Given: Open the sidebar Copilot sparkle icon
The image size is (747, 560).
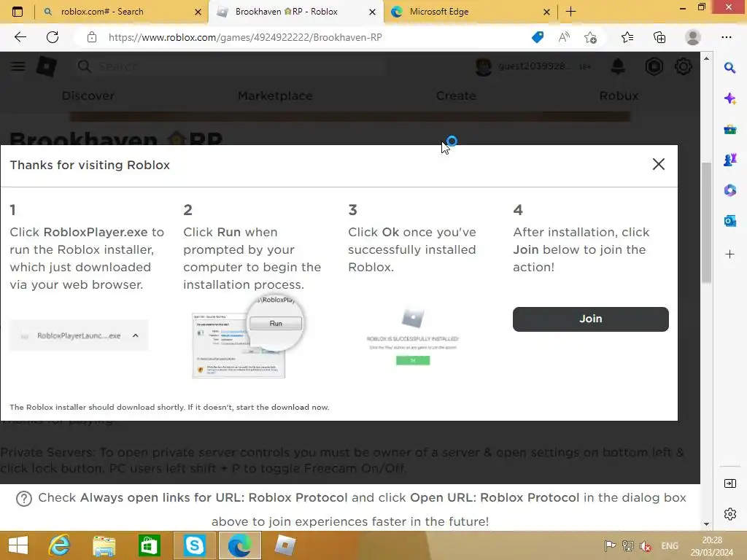Looking at the screenshot, I should pos(729,98).
